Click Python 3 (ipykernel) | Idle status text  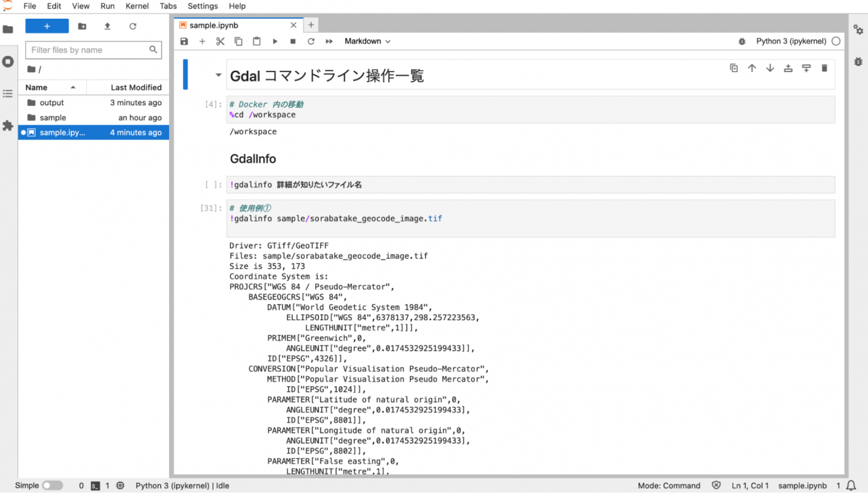tap(182, 486)
